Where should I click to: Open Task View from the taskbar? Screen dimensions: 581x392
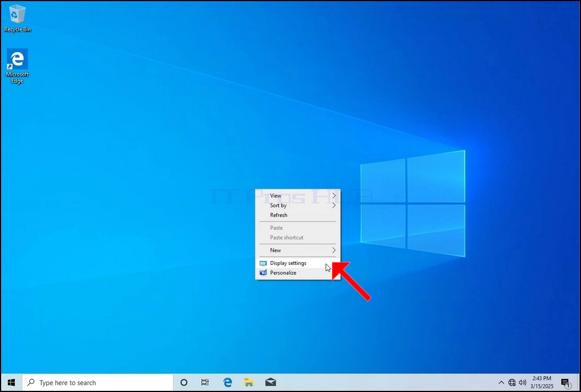coord(205,382)
